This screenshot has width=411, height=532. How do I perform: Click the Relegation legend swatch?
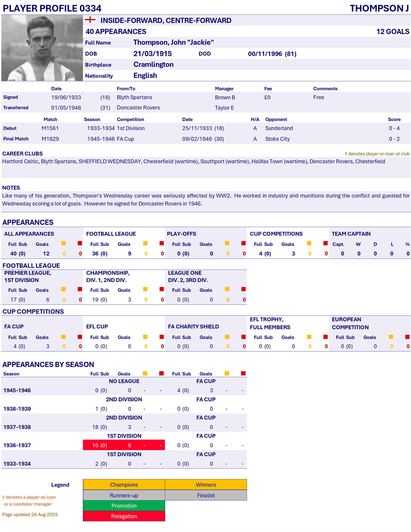pos(124,516)
